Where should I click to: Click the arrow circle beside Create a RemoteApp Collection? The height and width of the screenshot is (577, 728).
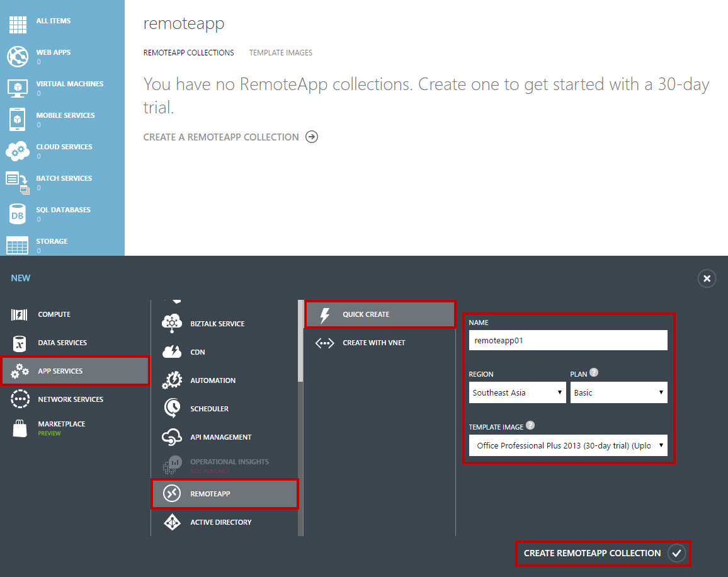tap(312, 137)
